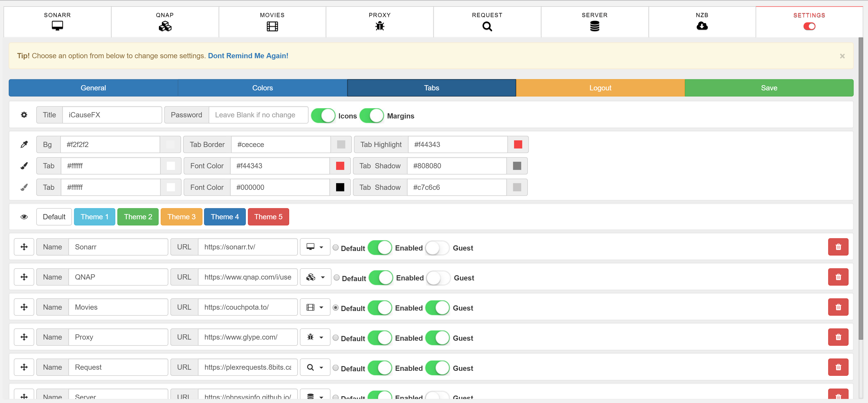
Task: Toggle the Icons switch off
Action: (x=323, y=116)
